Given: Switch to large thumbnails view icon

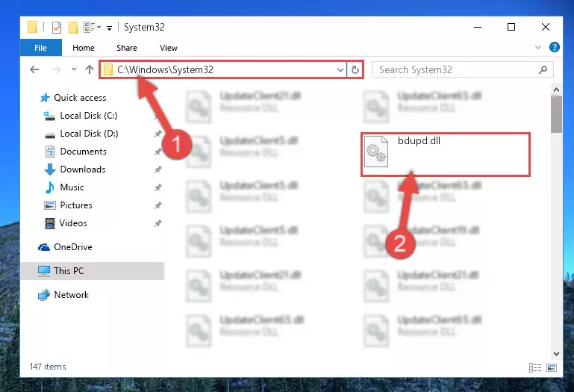Looking at the screenshot, I should (552, 367).
